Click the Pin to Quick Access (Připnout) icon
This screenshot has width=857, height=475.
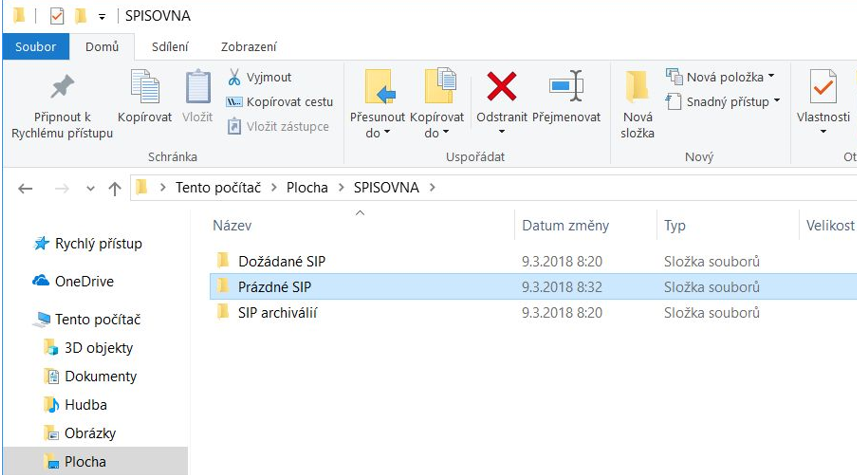click(x=62, y=88)
